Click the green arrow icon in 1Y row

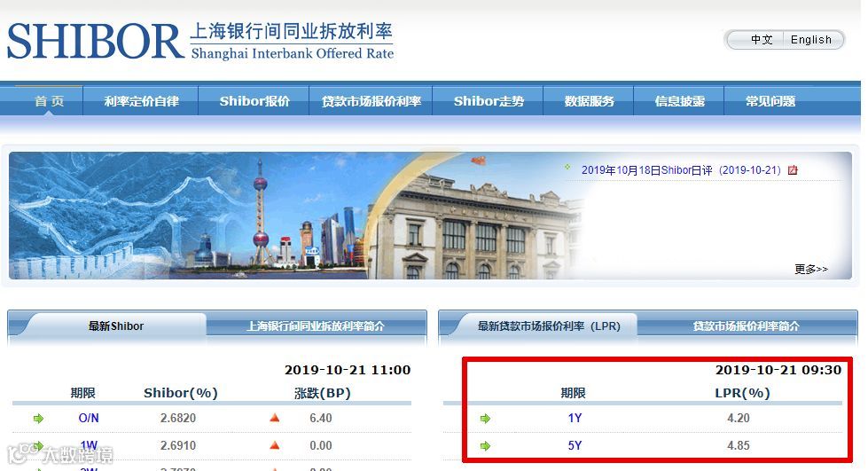(x=486, y=419)
